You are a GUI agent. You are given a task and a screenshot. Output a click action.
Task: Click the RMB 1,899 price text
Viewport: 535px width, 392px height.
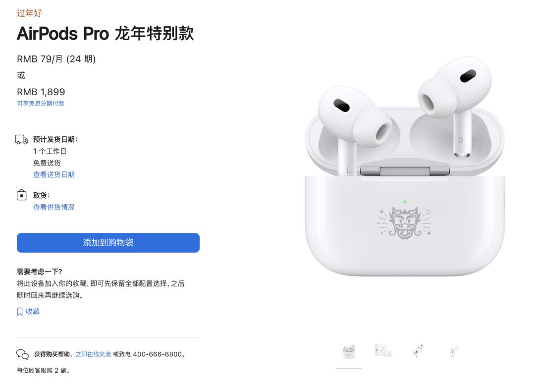41,92
